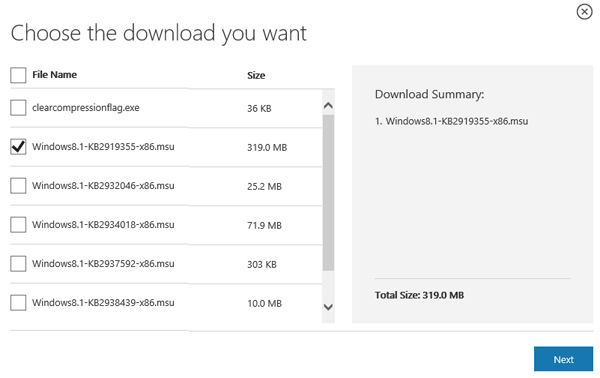Click the File Name column header
This screenshot has height=378, width=600.
point(54,75)
